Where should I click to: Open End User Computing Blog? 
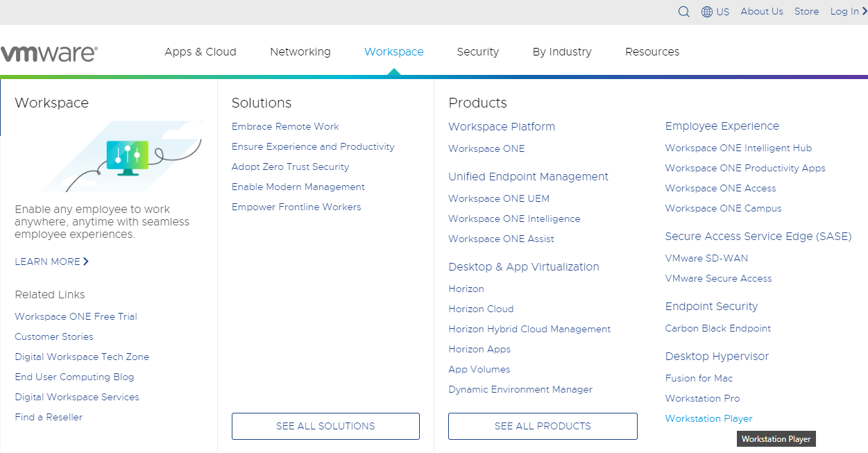pos(74,377)
